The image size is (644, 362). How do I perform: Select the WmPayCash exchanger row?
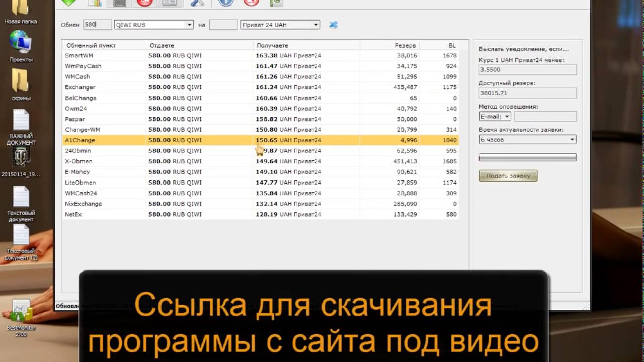(260, 66)
